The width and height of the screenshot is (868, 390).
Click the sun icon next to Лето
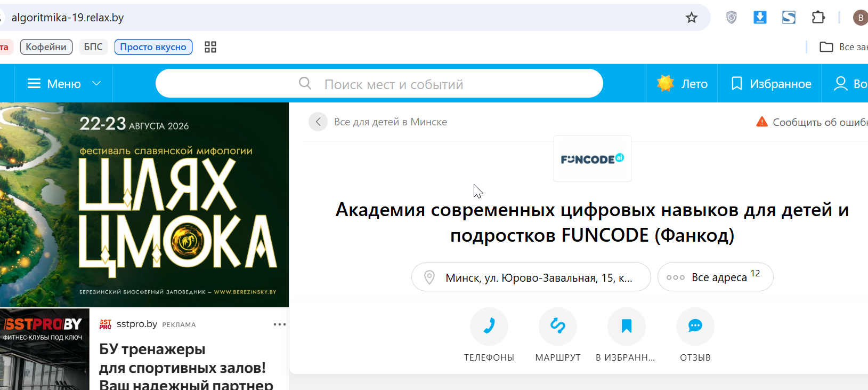coord(666,83)
